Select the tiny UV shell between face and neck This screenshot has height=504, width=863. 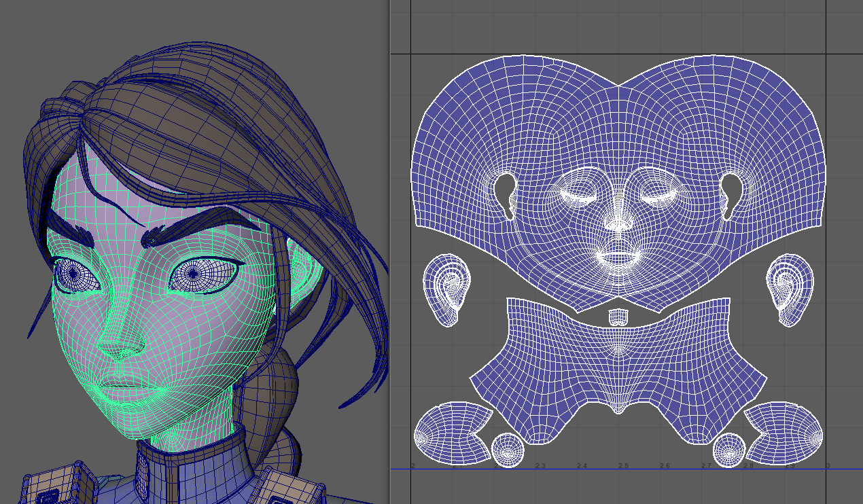point(618,317)
